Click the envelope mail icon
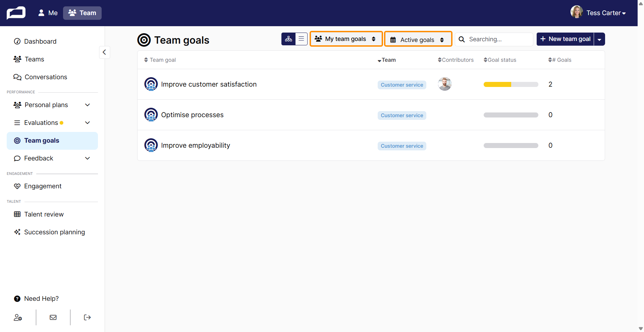The image size is (644, 332). 53,317
